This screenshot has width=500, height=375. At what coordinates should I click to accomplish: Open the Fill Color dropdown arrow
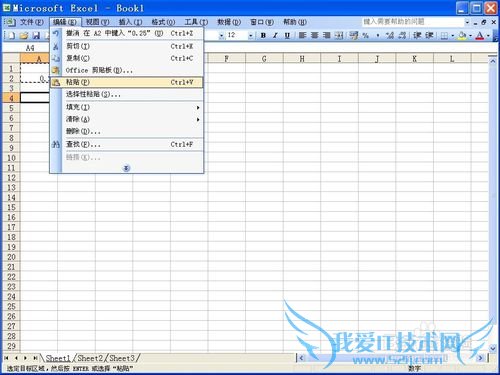pos(470,35)
